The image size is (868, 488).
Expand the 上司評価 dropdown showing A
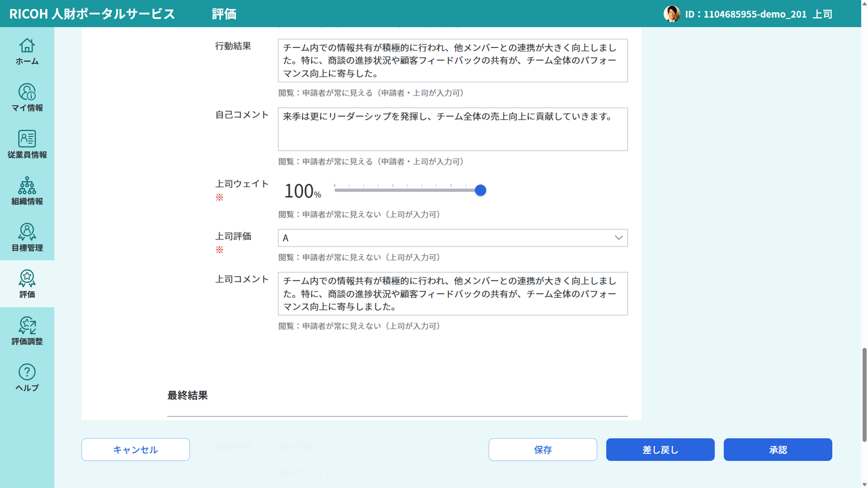[452, 238]
